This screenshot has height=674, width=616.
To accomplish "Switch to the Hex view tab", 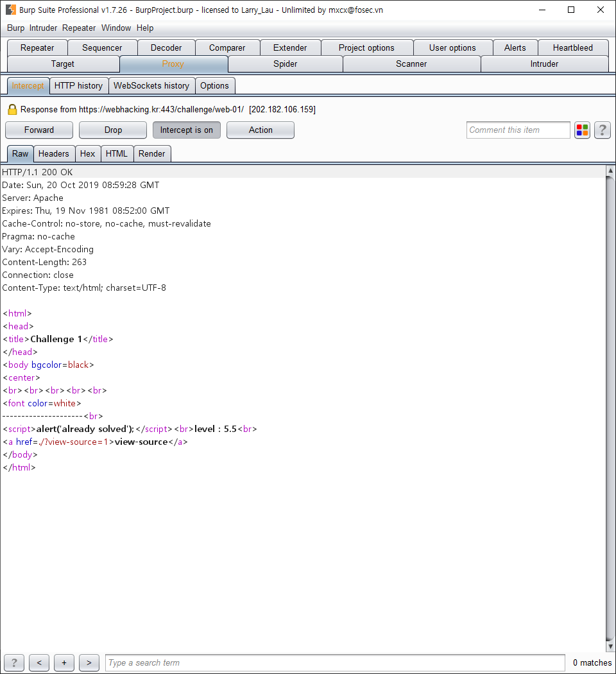I will (x=88, y=154).
